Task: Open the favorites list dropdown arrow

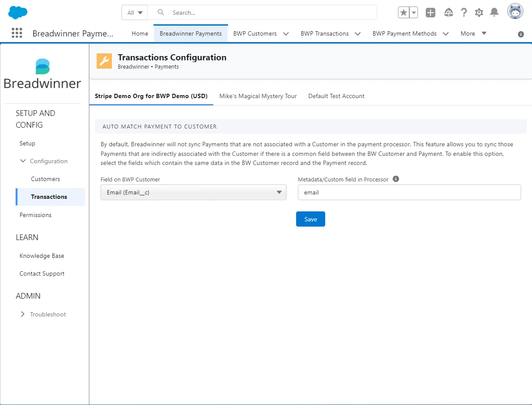Action: (x=414, y=13)
